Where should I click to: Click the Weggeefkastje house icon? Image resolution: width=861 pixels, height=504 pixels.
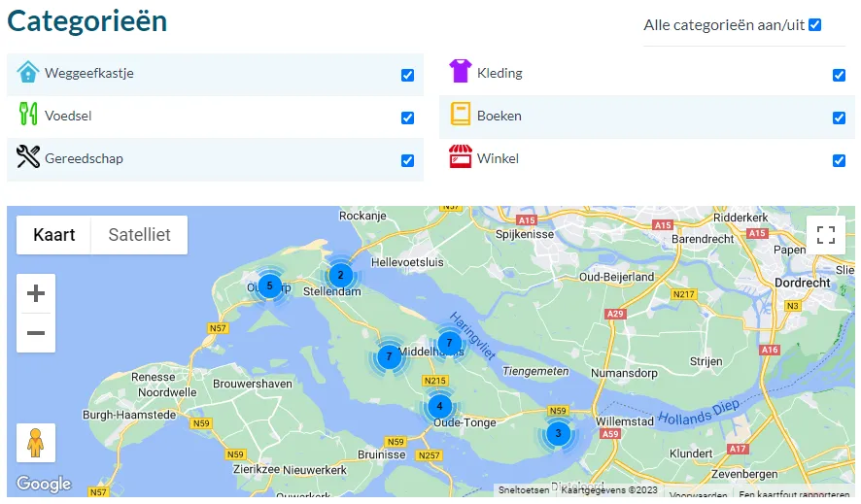28,73
